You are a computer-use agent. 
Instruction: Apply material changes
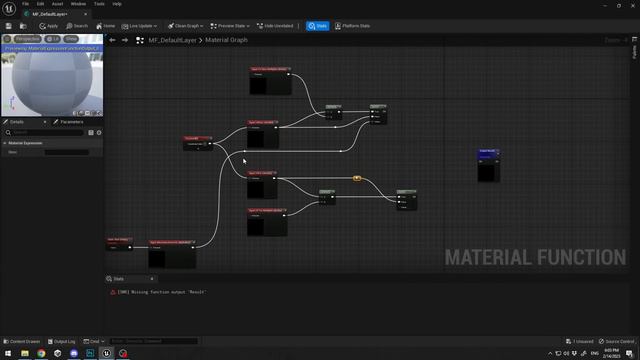tap(49, 26)
